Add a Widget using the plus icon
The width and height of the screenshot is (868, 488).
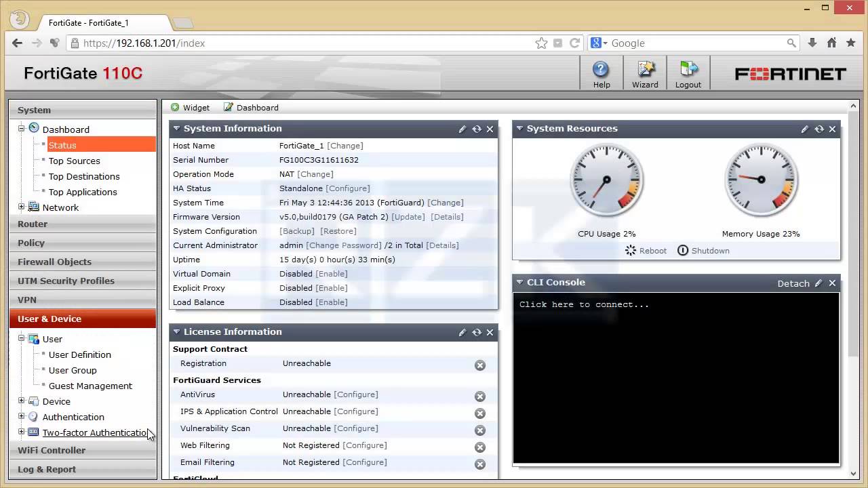click(175, 107)
